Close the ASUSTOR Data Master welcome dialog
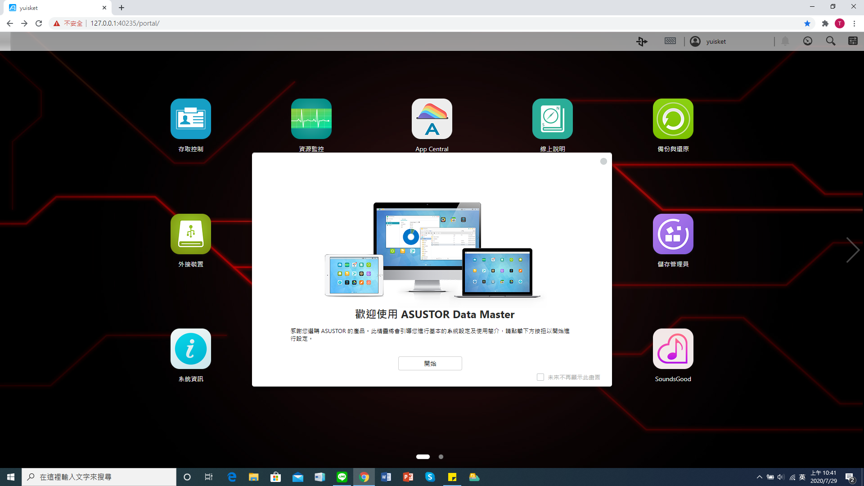Screen dimensions: 864x486 pos(603,161)
